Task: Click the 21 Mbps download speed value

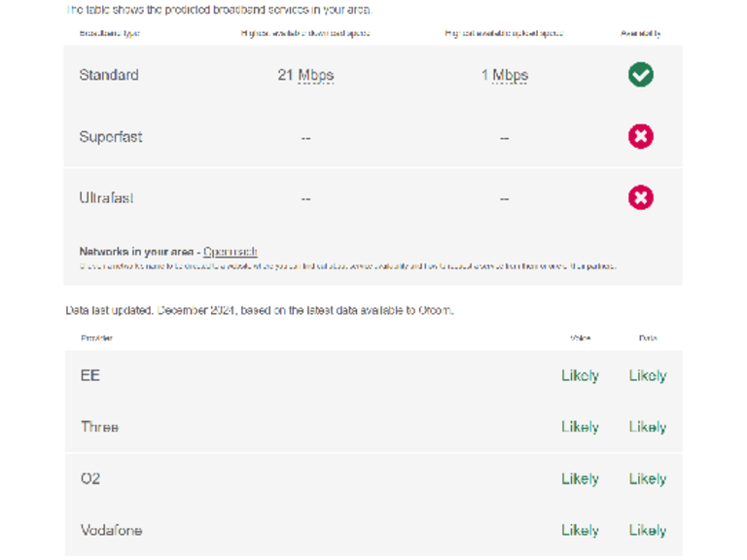Action: pos(305,75)
